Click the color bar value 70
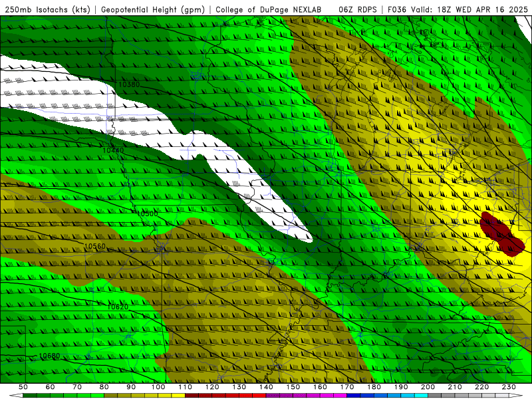Screen dimensions: 532x399 coord(77,387)
